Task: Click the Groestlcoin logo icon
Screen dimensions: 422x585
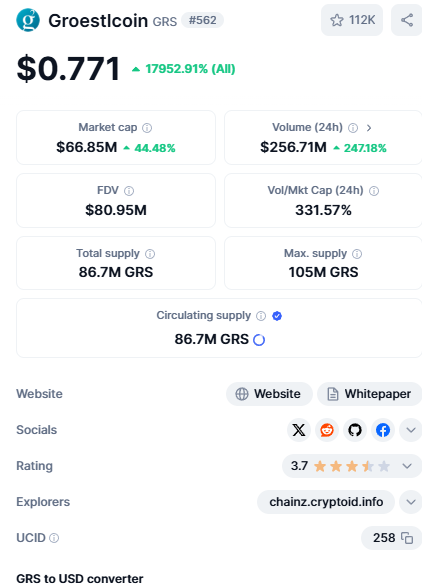Action: (28, 20)
